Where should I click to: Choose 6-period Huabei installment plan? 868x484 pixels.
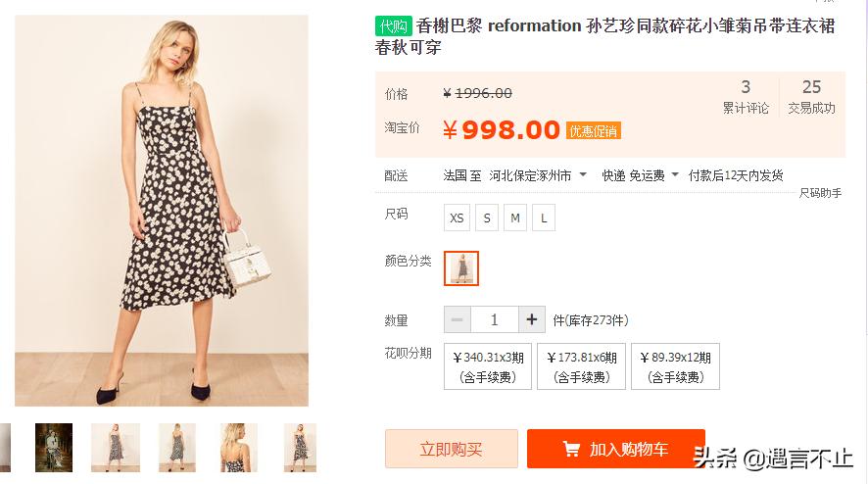click(x=581, y=366)
